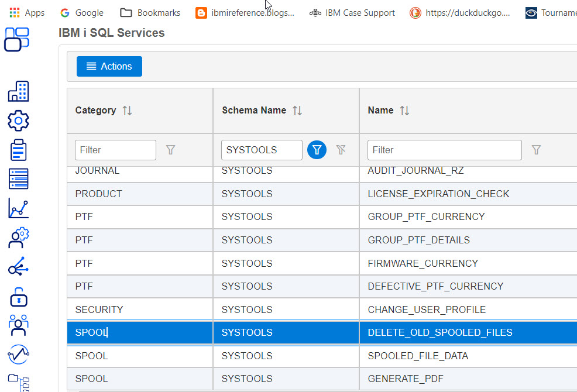Select the AUDIT_JOURNAL_RZ row name

[415, 171]
